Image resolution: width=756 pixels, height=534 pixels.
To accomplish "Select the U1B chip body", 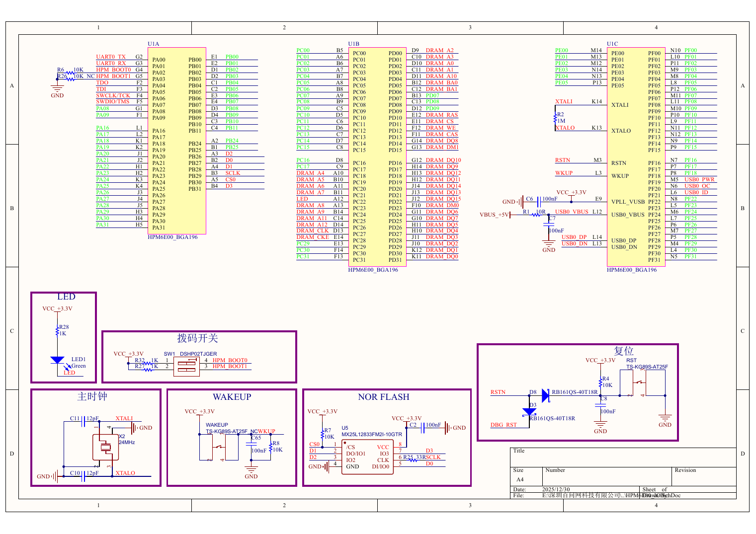I will pyautogui.click(x=377, y=157).
